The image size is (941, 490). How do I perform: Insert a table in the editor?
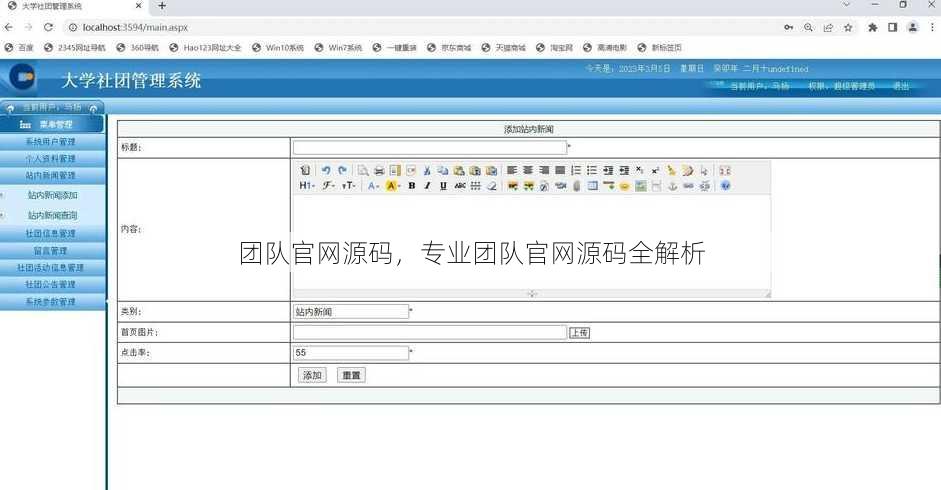click(592, 186)
